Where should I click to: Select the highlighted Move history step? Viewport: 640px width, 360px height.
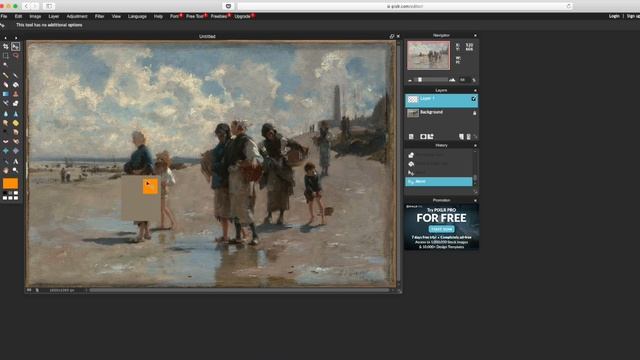tap(439, 182)
